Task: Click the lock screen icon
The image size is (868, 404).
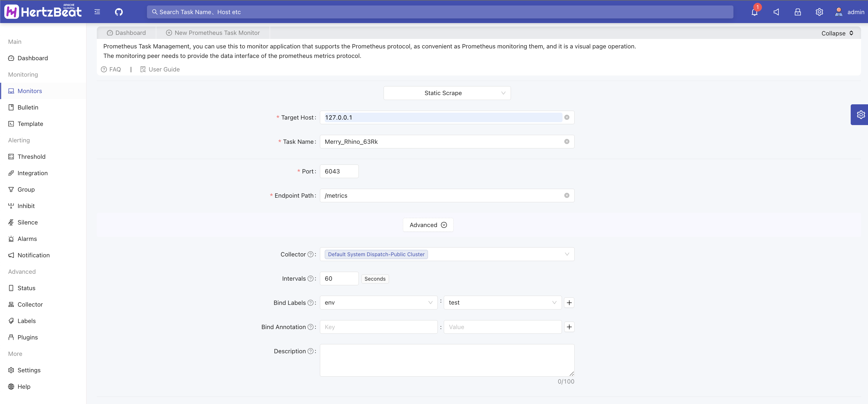Action: [x=798, y=12]
